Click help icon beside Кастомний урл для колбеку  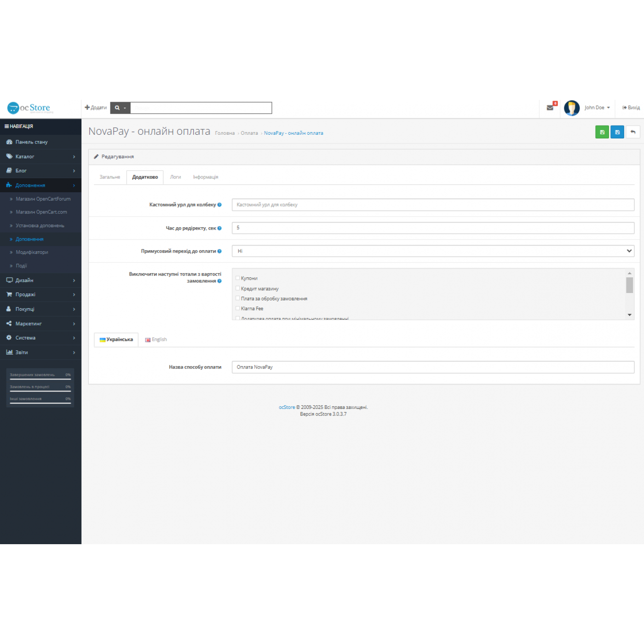(219, 205)
